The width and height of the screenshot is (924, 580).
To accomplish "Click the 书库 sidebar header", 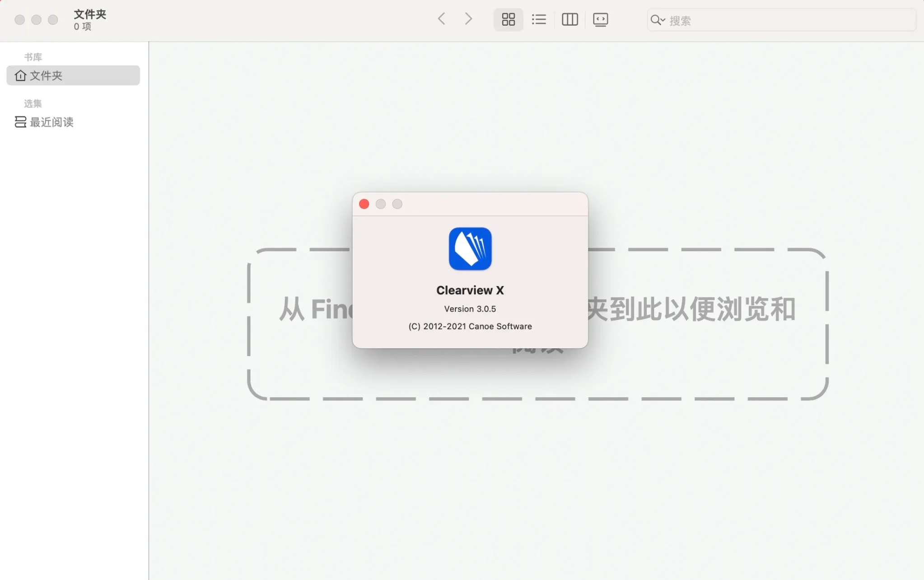I will pos(33,57).
